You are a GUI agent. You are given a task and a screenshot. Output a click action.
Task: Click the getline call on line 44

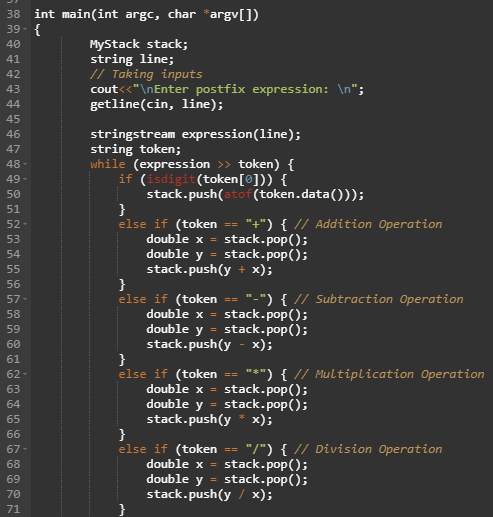(157, 104)
